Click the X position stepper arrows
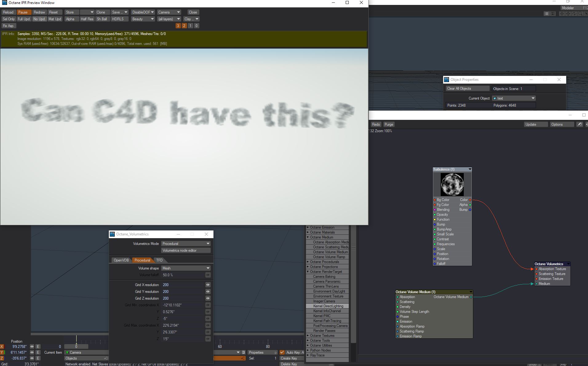Viewport: 588px width, 366px height. point(32,347)
